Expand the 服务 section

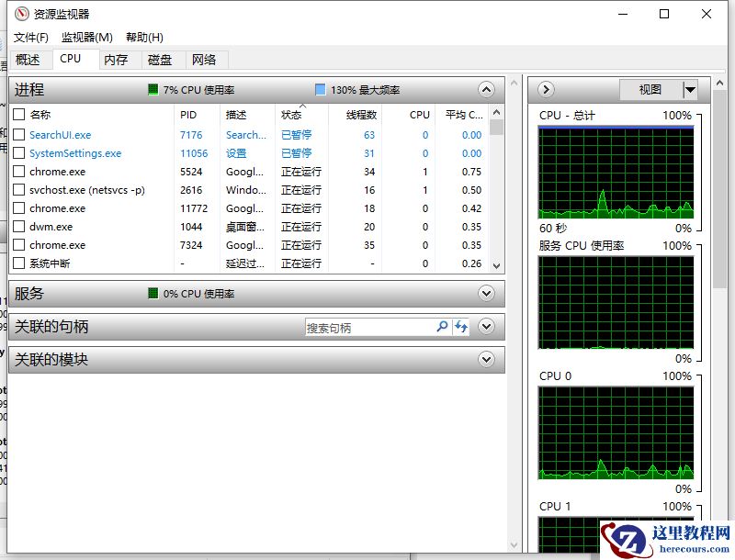point(486,294)
